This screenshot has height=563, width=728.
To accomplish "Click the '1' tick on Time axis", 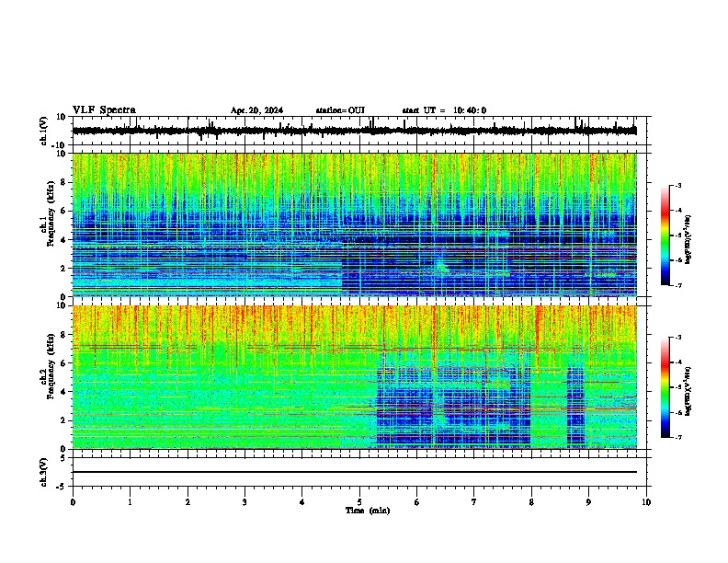I will [130, 502].
